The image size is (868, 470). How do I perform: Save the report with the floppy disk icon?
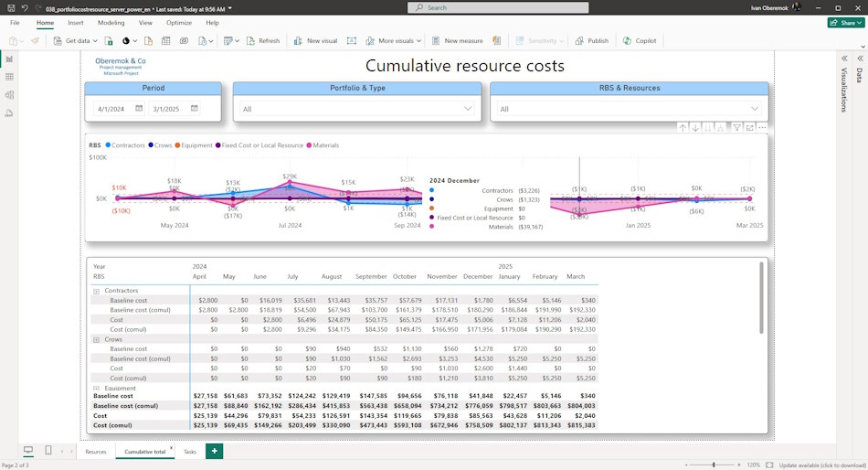11,7
